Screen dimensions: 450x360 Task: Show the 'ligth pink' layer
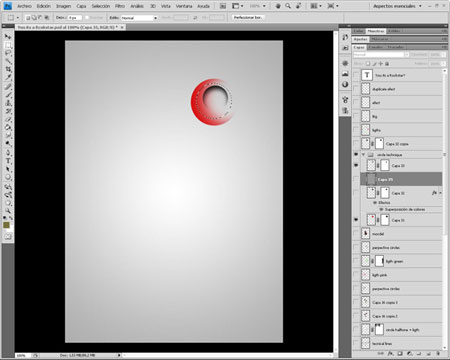click(356, 275)
